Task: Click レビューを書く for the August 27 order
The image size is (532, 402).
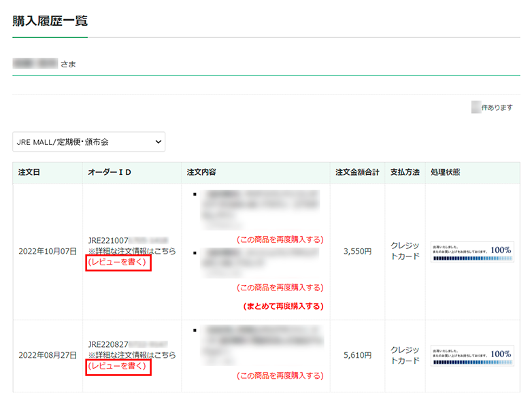Action: point(118,367)
